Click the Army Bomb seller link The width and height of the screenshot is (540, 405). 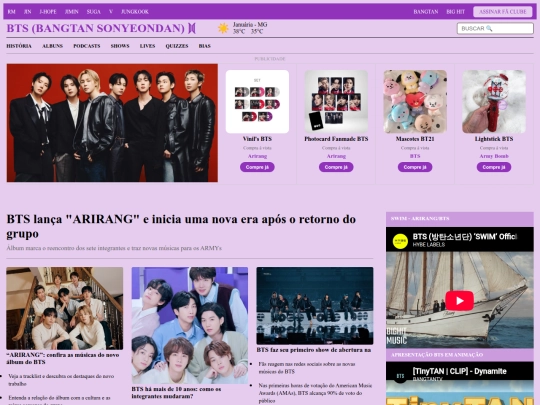(494, 156)
